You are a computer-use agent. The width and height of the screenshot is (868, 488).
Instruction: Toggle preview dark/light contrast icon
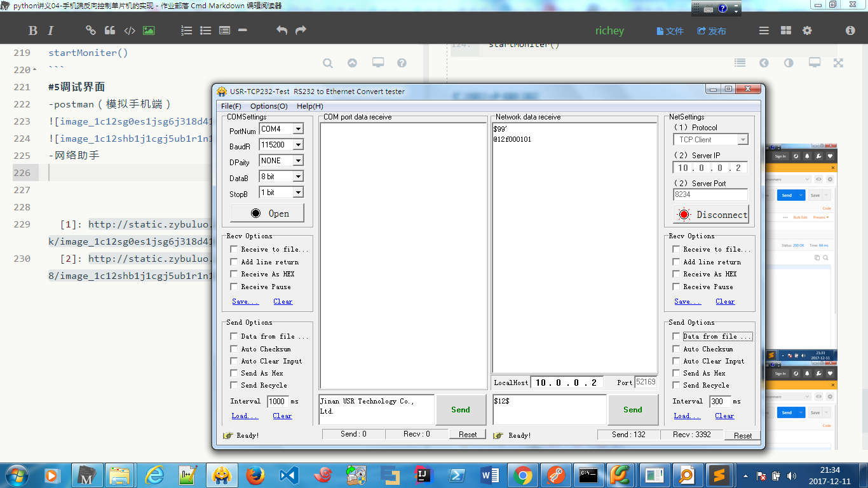[x=789, y=63]
